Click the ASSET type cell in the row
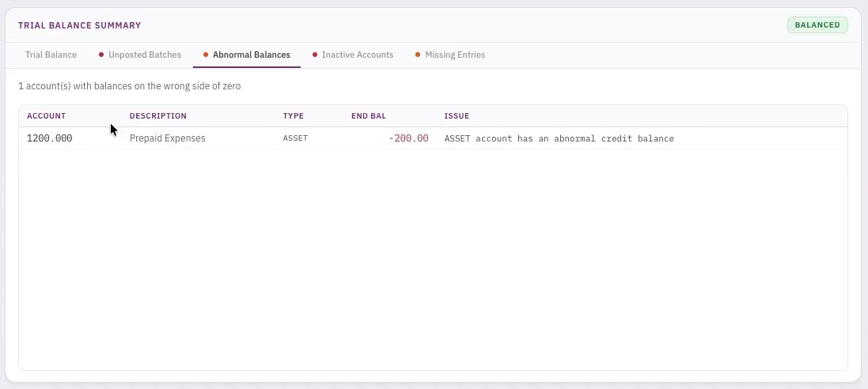Image resolution: width=868 pixels, height=389 pixels. (295, 138)
